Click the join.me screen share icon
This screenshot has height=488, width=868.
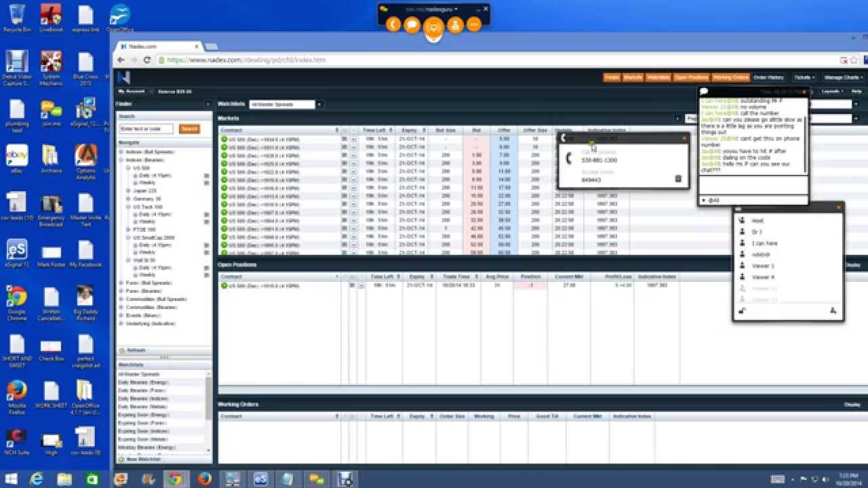433,27
